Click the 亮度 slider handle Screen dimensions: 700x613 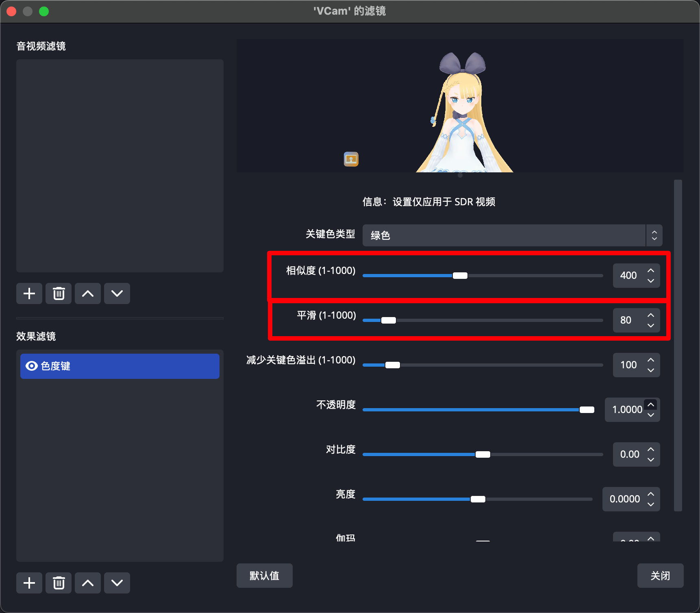[x=478, y=499]
